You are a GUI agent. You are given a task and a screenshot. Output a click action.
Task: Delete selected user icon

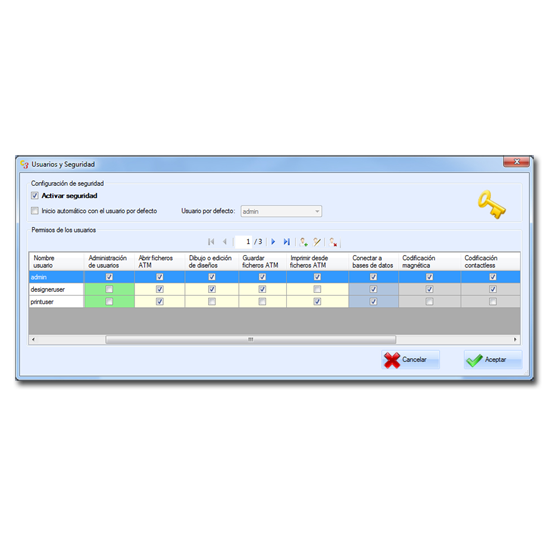(333, 242)
